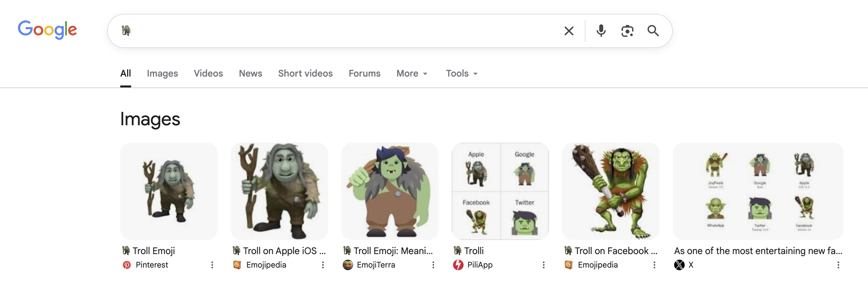This screenshot has width=868, height=284.
Task: Open the Troll on Apple iOS link
Action: [x=284, y=251]
